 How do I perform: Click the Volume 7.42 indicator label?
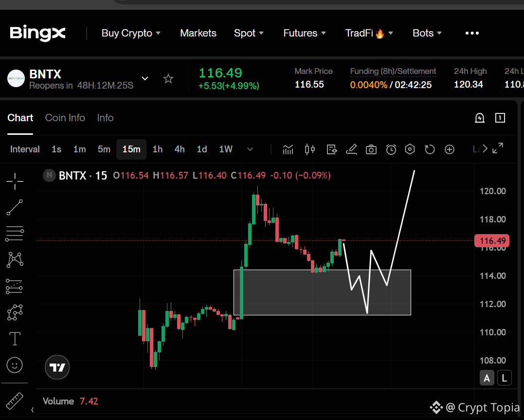click(70, 402)
